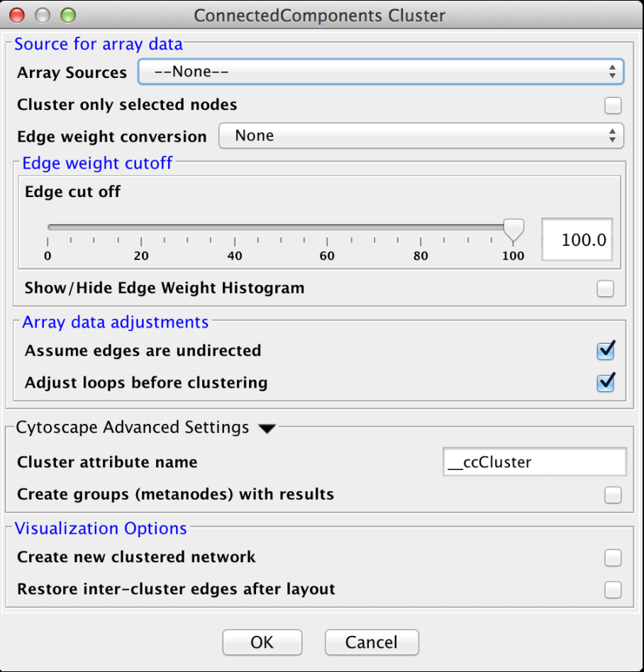This screenshot has width=644, height=672.
Task: Uncheck Assume edges are undirected
Action: point(605,350)
